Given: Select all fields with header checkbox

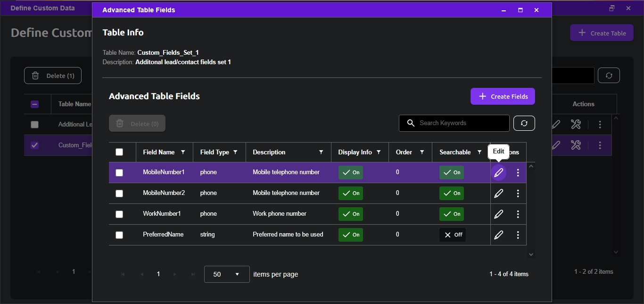Looking at the screenshot, I should tap(119, 152).
